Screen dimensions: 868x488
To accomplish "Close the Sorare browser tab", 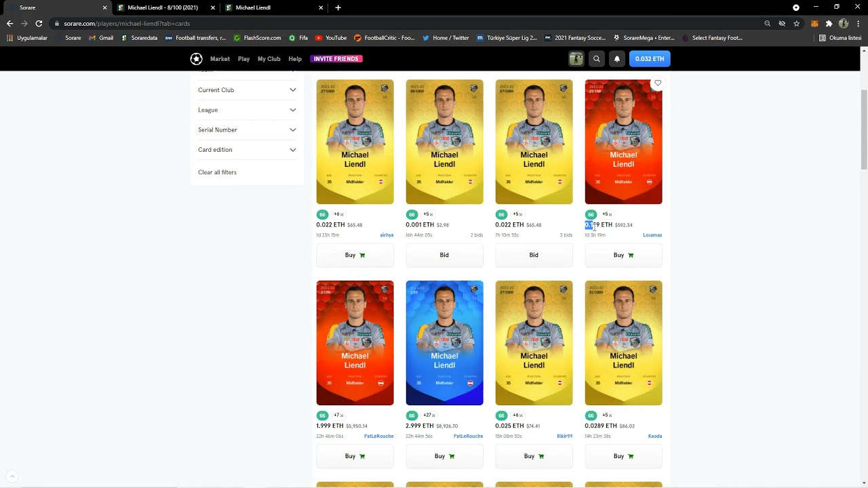I will tap(104, 7).
